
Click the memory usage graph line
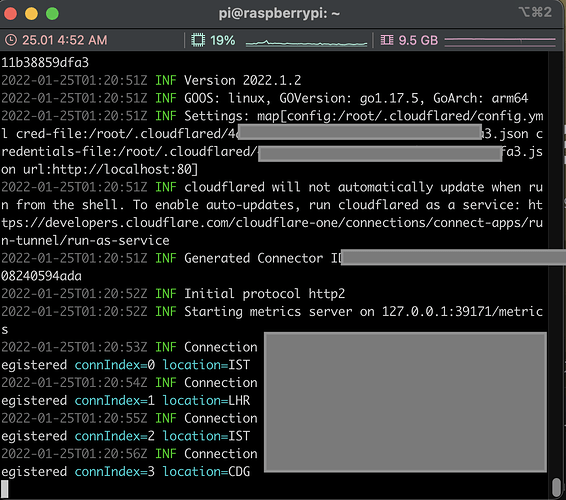pos(500,41)
